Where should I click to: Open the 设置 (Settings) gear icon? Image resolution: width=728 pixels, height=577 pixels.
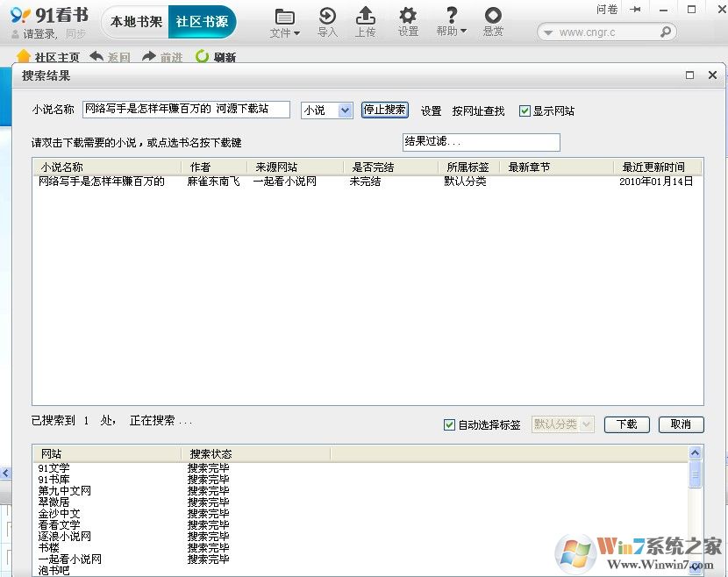[408, 18]
